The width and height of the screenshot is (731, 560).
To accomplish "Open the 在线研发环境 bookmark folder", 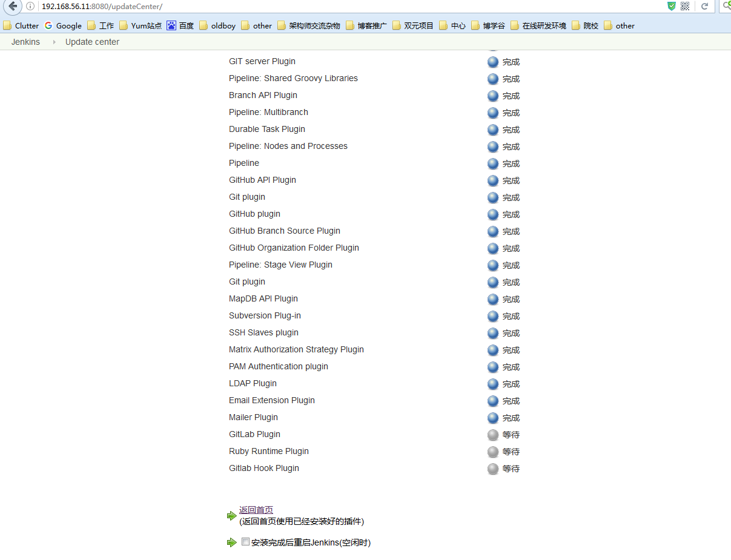I will click(538, 25).
